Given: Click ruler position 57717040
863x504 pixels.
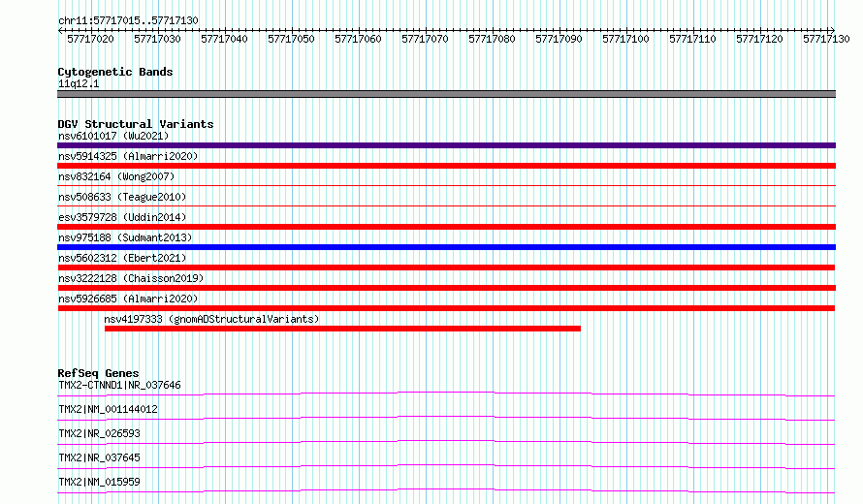Looking at the screenshot, I should click(x=225, y=39).
